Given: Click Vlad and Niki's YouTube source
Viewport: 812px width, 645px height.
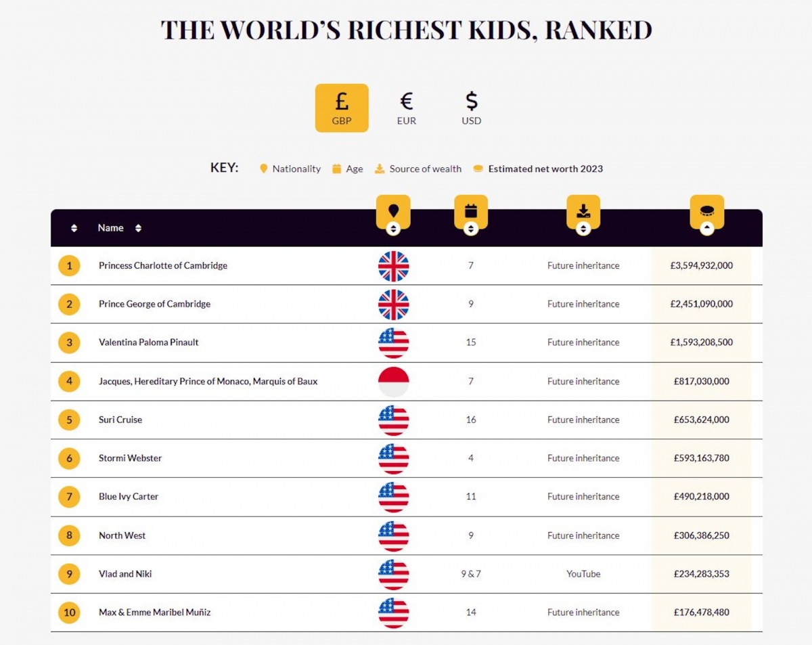Looking at the screenshot, I should (583, 574).
